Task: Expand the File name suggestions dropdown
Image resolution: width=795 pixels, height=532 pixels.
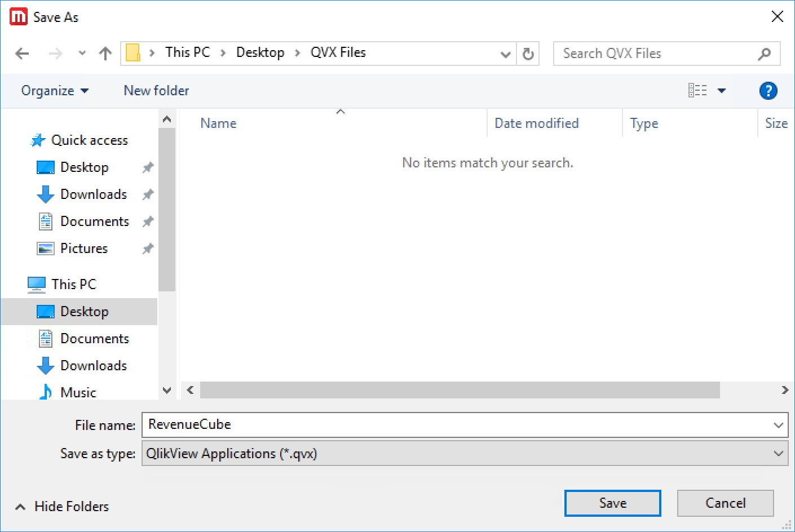Action: click(x=778, y=425)
